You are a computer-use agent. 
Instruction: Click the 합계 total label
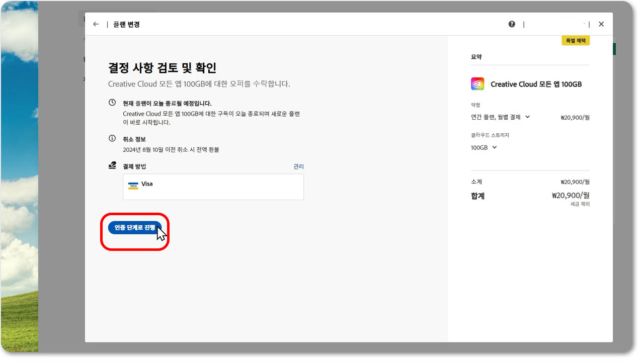tap(477, 196)
